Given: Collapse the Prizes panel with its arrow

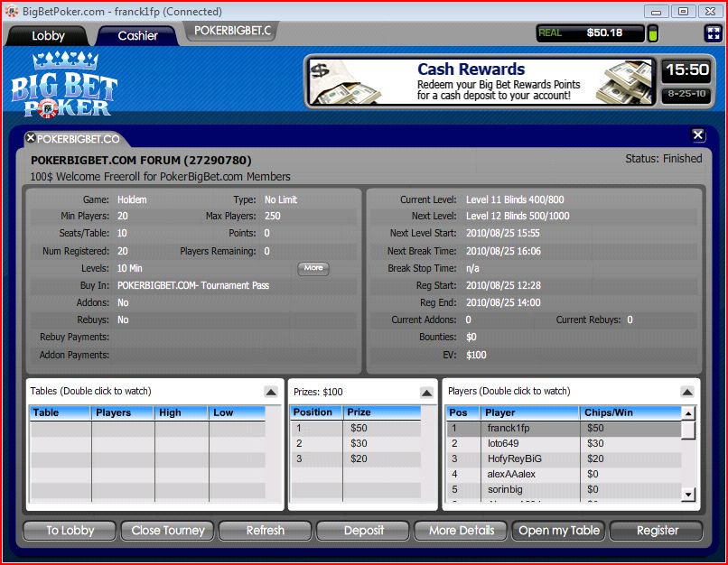Looking at the screenshot, I should [426, 393].
